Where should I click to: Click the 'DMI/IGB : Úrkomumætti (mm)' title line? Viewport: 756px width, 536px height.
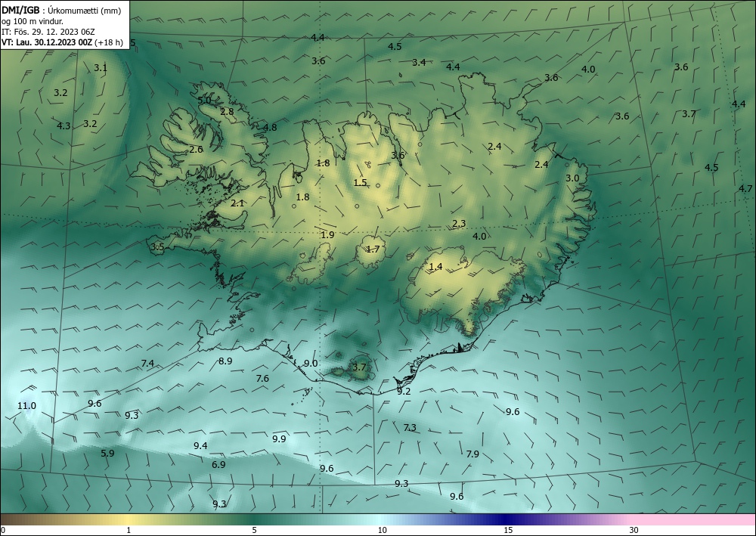point(61,10)
